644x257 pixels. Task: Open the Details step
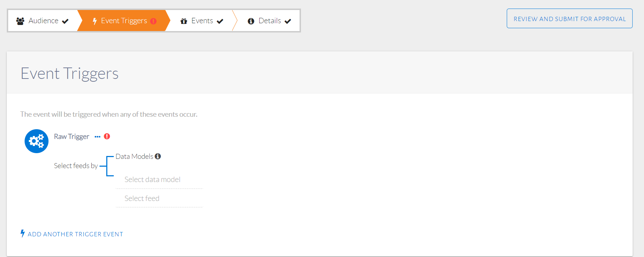point(270,21)
